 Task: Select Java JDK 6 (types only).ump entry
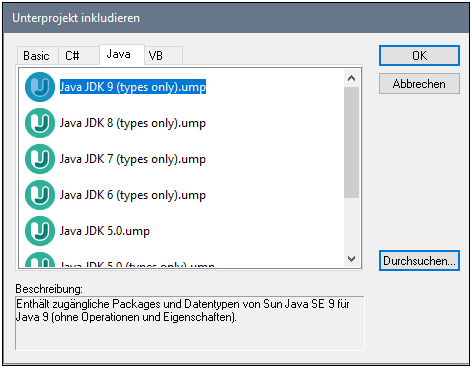(133, 195)
